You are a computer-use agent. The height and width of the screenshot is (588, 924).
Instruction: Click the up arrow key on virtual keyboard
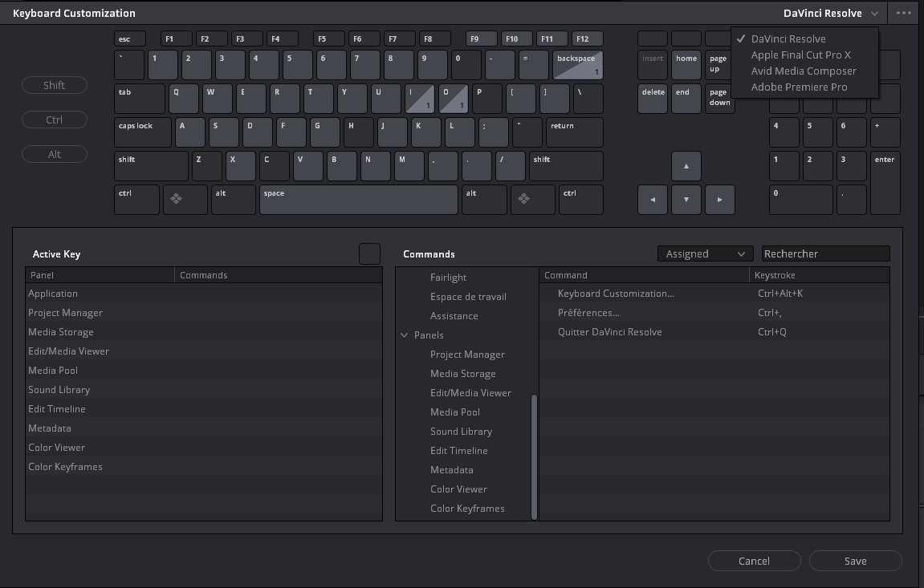(686, 166)
